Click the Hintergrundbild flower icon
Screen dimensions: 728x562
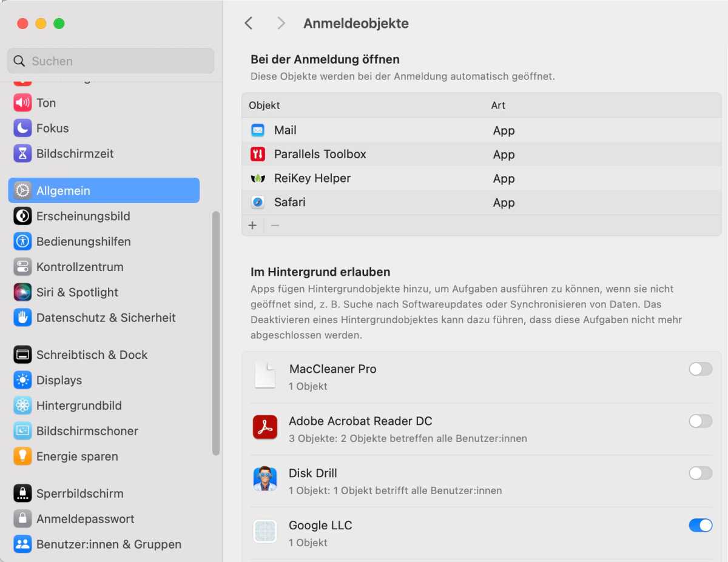22,406
